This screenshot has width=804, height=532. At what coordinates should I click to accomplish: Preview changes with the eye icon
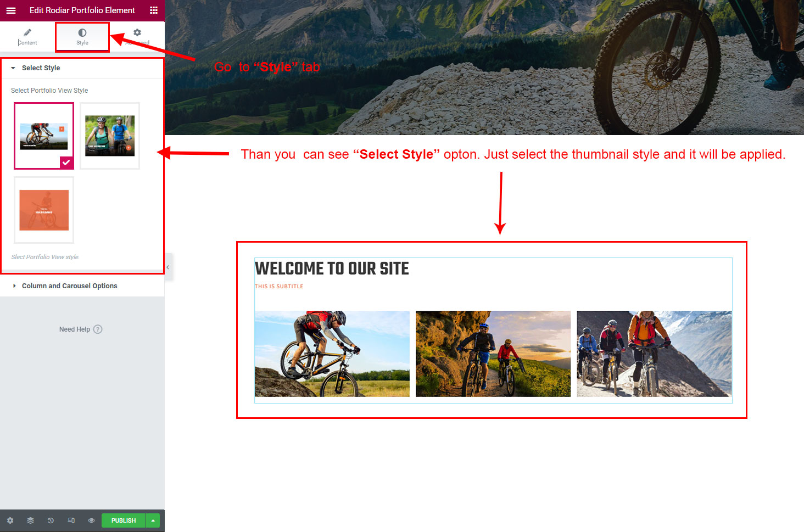[x=91, y=520]
